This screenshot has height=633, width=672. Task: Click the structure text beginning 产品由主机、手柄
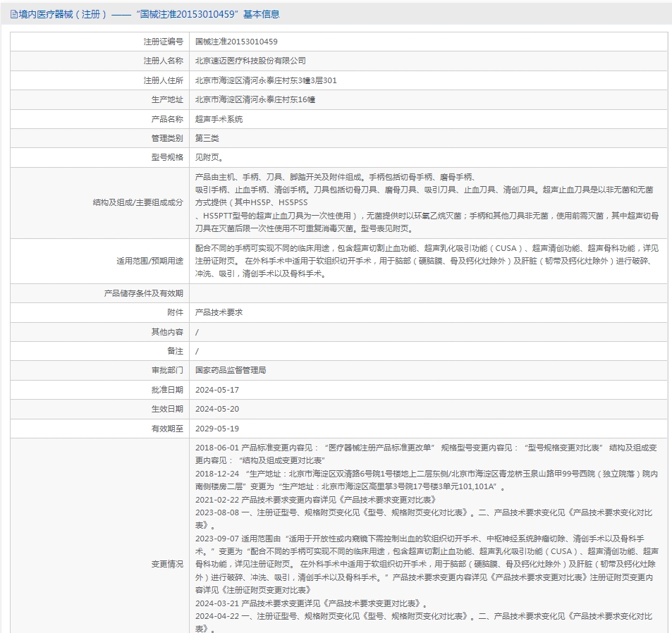pos(427,202)
